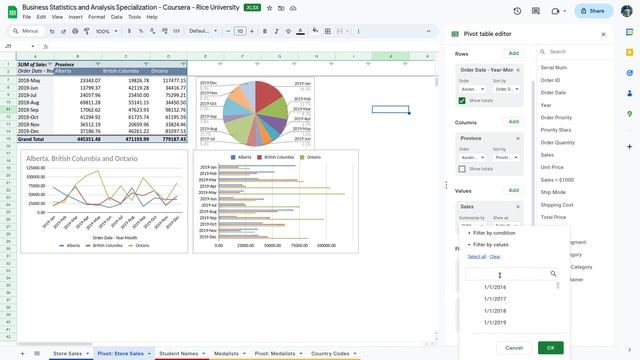
Task: Click Add next to Values
Action: click(x=513, y=191)
